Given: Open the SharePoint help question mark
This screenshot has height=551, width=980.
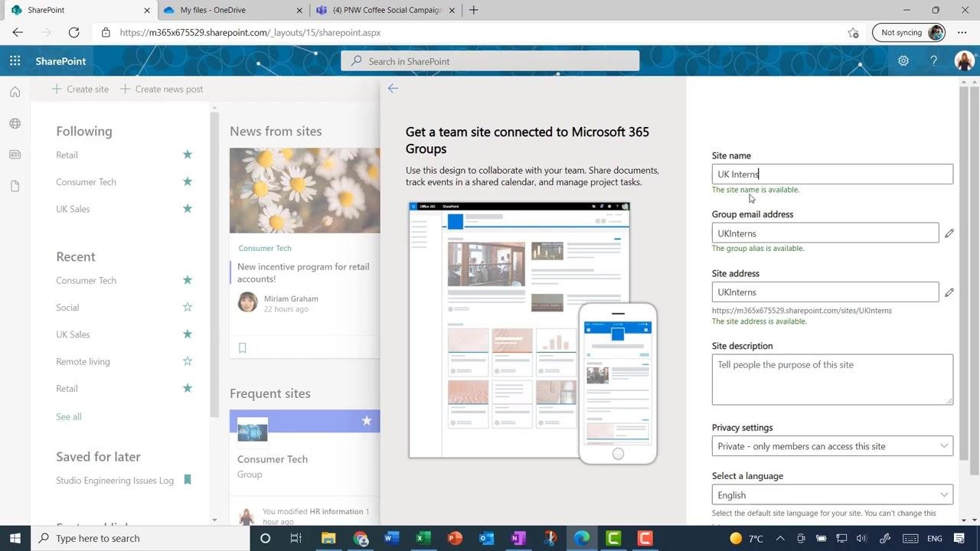Looking at the screenshot, I should coord(933,61).
